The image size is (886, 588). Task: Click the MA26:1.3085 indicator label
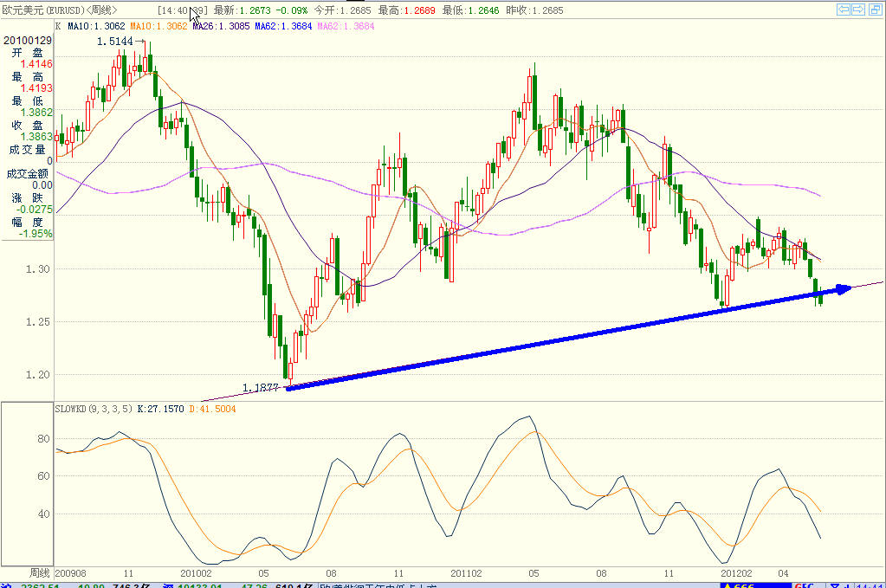pos(221,26)
